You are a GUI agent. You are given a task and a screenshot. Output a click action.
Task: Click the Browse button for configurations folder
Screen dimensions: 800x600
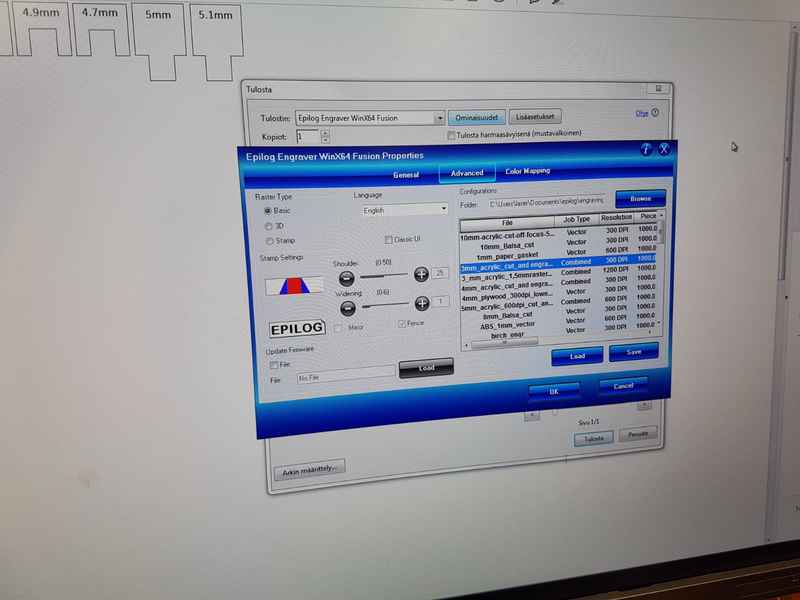pos(640,198)
